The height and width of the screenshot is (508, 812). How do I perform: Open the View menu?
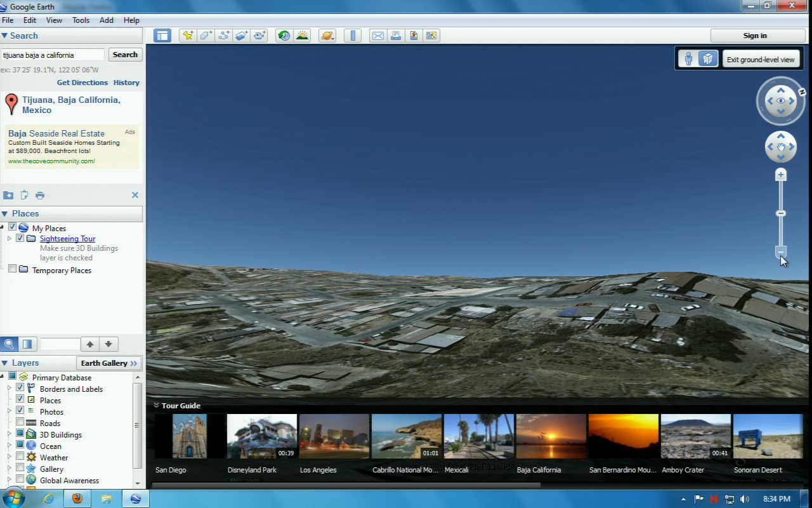point(54,20)
